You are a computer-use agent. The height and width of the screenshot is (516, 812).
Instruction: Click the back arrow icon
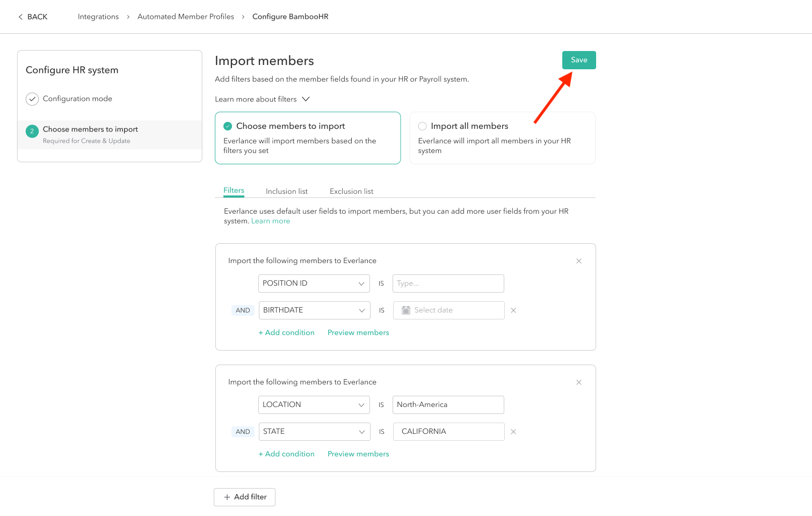point(20,17)
